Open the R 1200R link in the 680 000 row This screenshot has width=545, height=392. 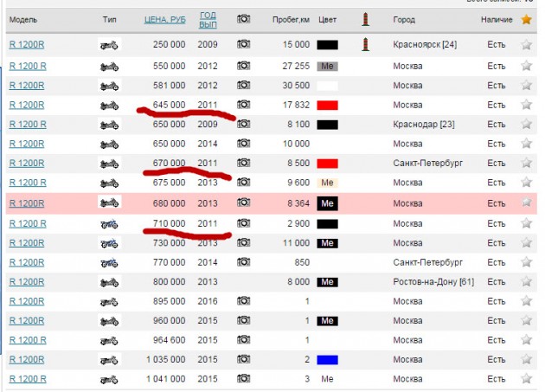point(27,202)
